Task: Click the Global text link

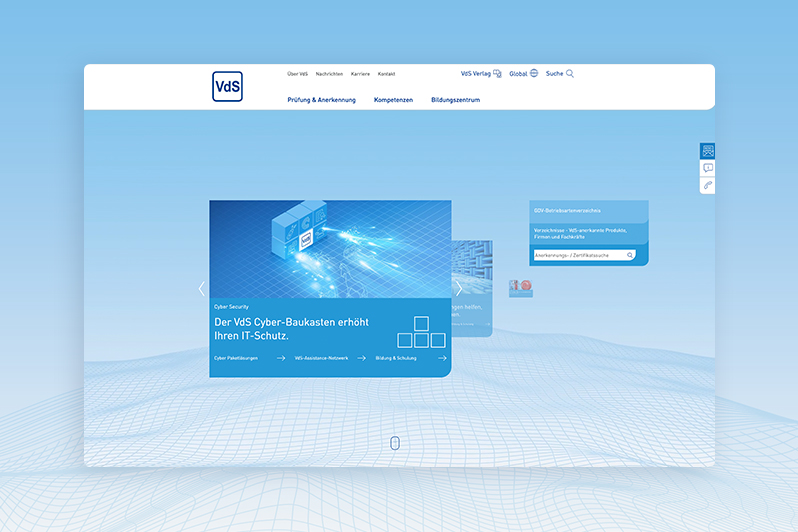Action: point(518,74)
